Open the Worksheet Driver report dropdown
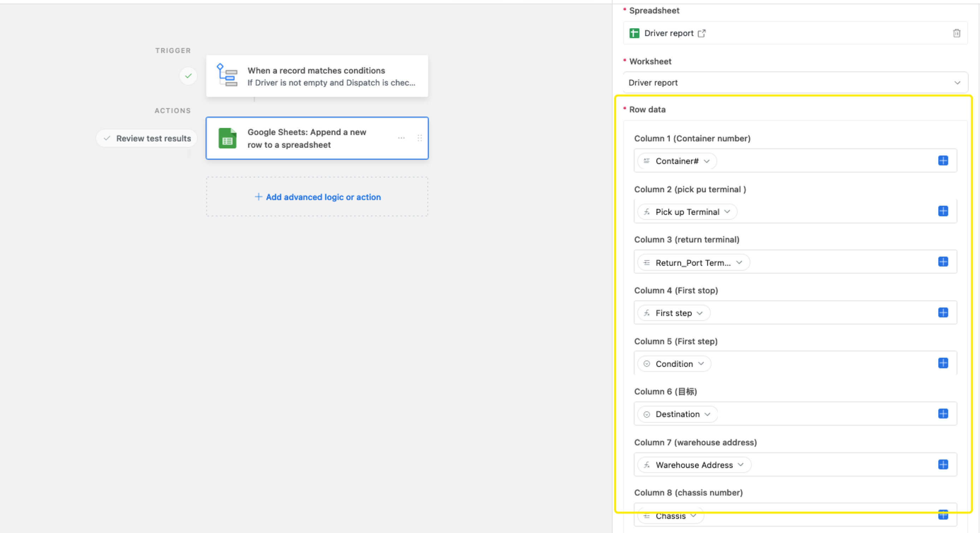This screenshot has width=980, height=533. [x=795, y=83]
